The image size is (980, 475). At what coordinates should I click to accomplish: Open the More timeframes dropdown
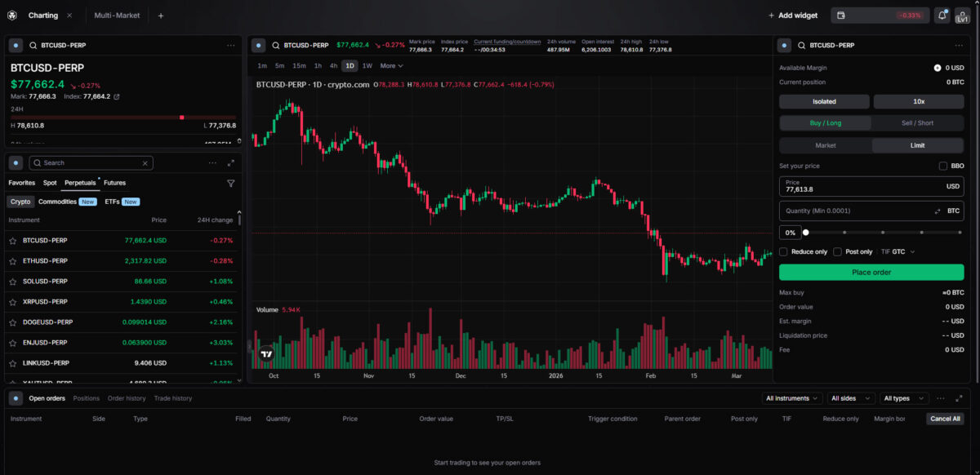391,65
